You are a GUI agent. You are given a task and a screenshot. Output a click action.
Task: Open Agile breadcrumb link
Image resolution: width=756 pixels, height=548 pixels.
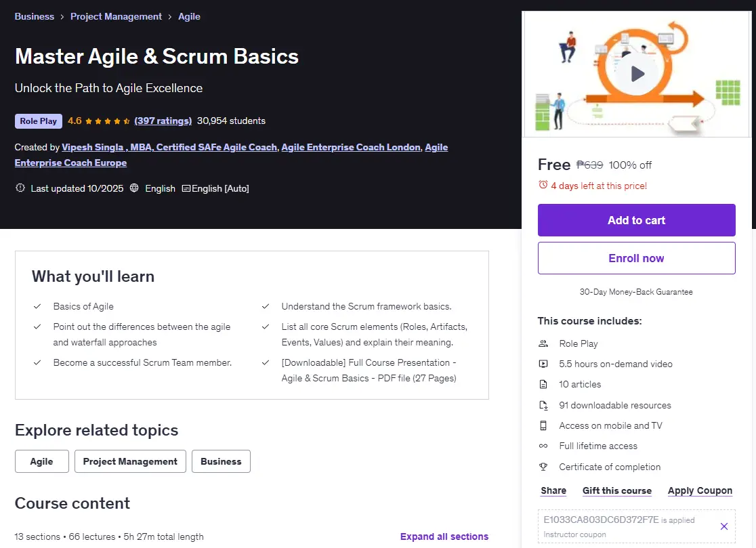point(189,16)
